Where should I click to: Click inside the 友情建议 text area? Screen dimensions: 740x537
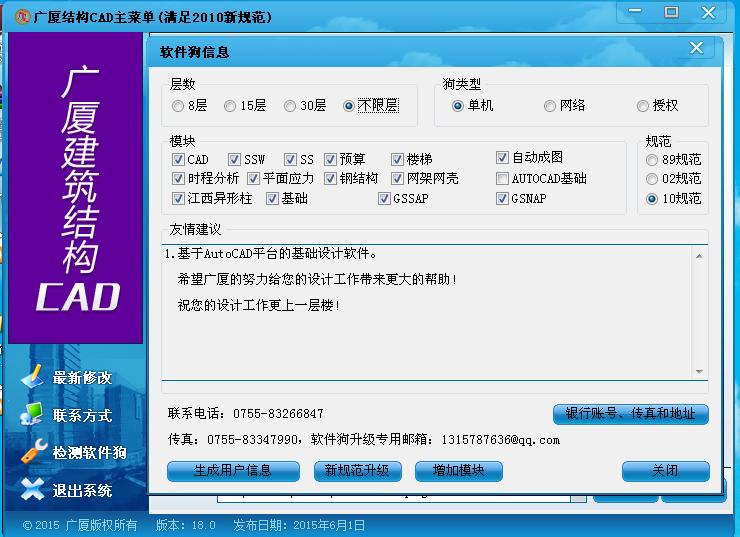click(428, 312)
